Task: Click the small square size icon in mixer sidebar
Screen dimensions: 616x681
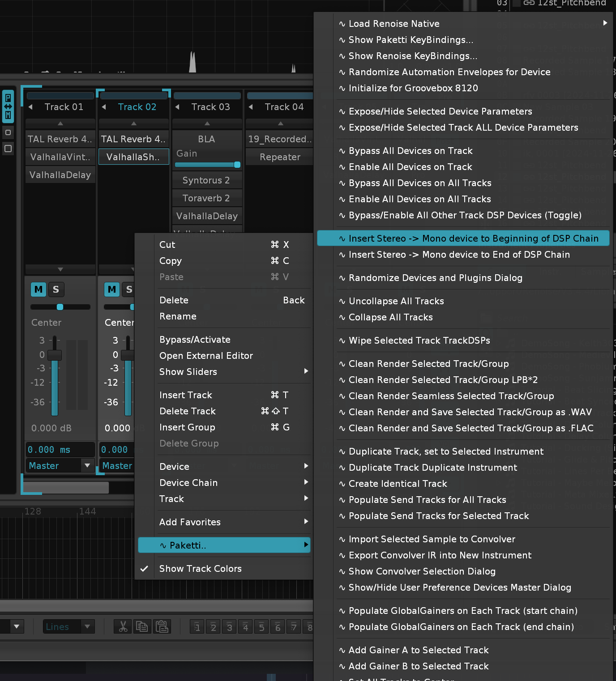Action: click(8, 132)
